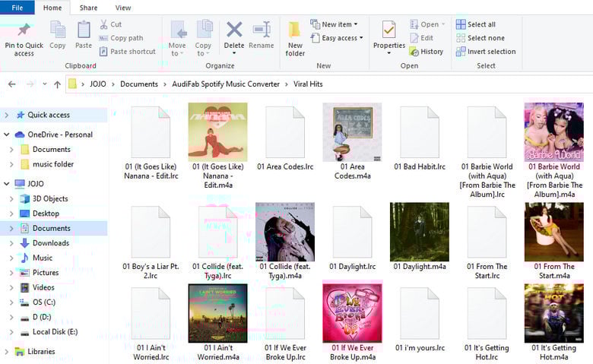
Task: Select Barbie World m4a album thumbnail
Action: (x=554, y=132)
